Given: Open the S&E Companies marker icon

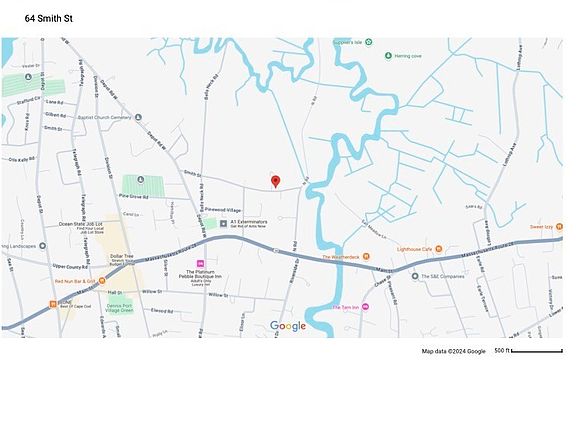Looking at the screenshot, I should (x=415, y=276).
